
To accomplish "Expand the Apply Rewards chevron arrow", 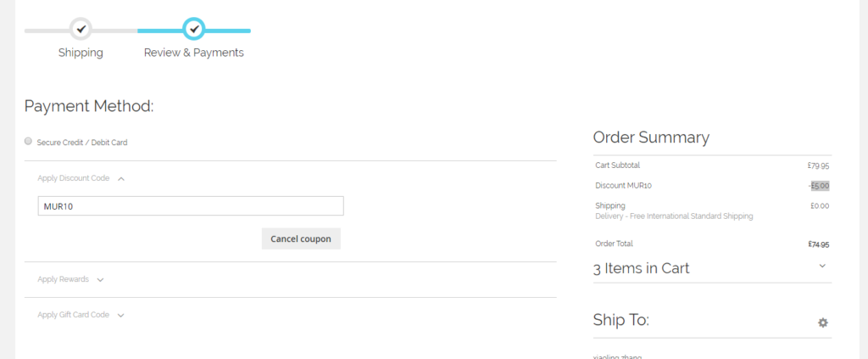I will coord(100,279).
